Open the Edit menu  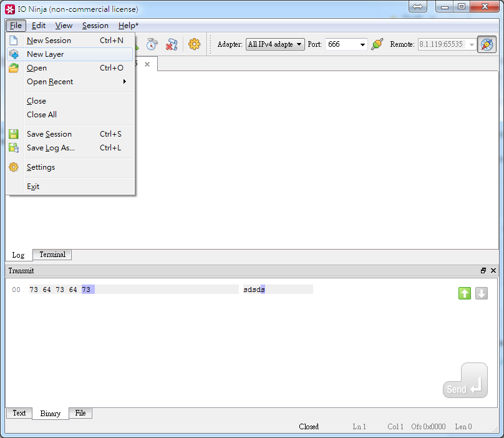coord(39,26)
